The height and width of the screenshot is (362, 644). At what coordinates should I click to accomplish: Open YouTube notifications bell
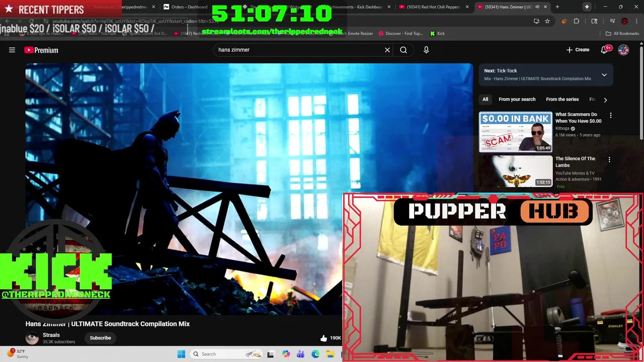[605, 50]
